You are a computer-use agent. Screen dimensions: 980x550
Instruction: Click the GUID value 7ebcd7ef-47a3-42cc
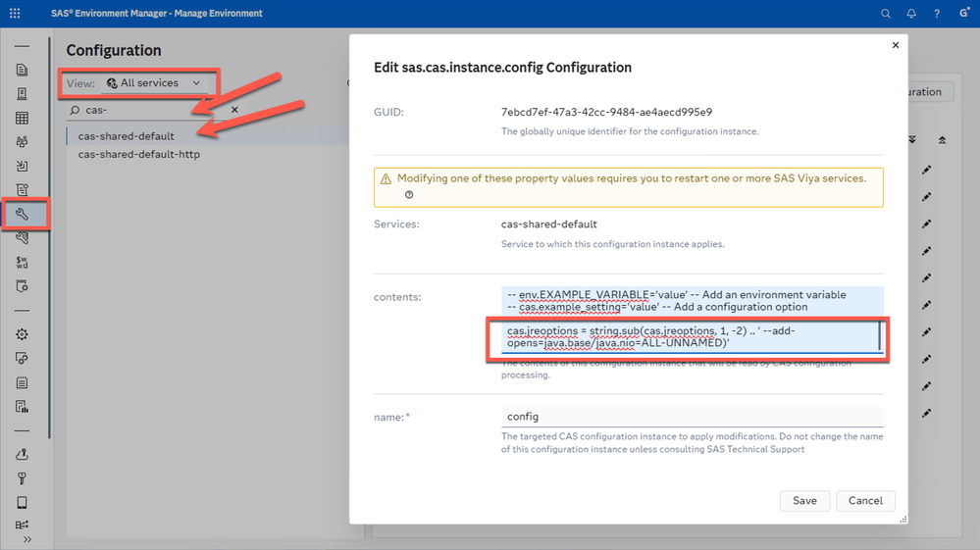tap(606, 113)
